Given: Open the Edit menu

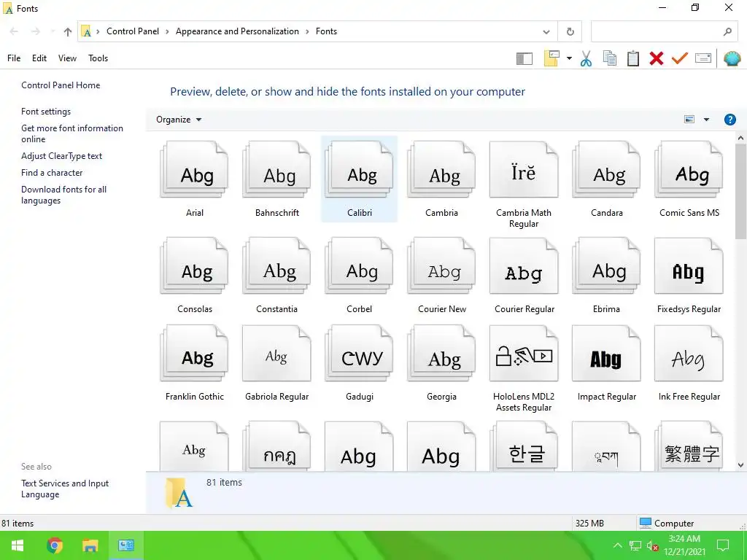Looking at the screenshot, I should point(39,58).
